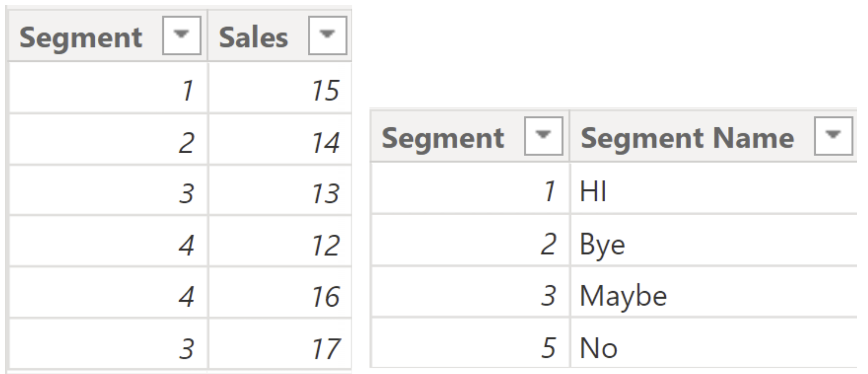Open Segment filter dropdown beside Segment Name column
The width and height of the screenshot is (868, 374).
click(x=543, y=136)
